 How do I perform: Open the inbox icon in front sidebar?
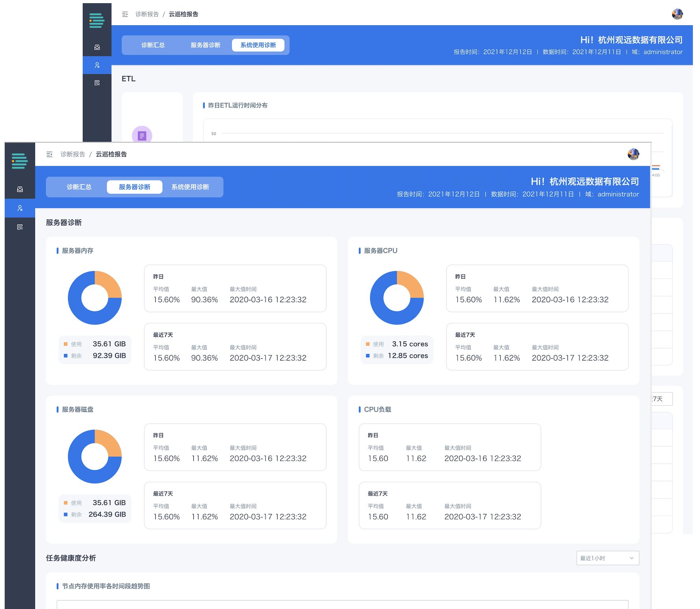pos(20,189)
